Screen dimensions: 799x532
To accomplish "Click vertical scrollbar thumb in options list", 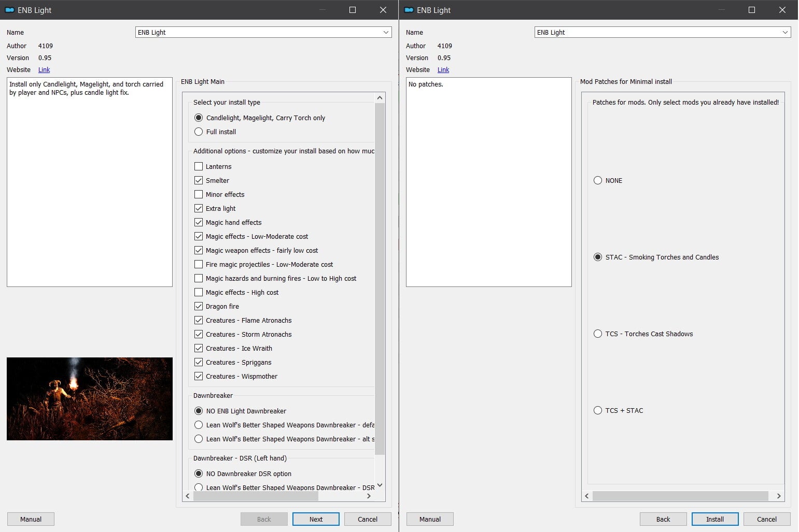I will click(x=380, y=279).
